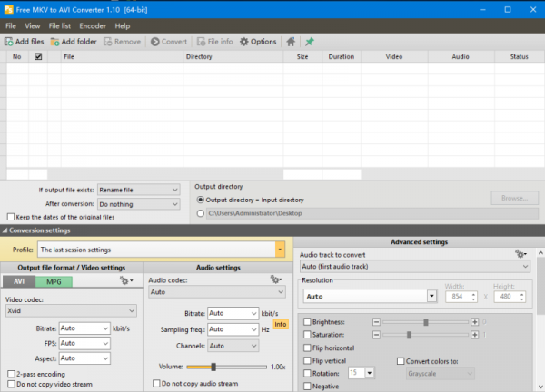Open the View menu
Screen dimensions: 545x392
pyautogui.click(x=33, y=26)
